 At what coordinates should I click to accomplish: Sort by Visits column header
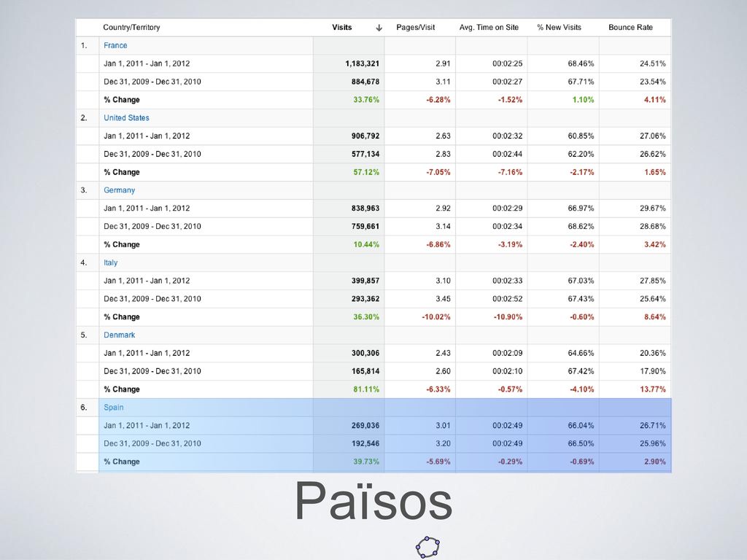tap(341, 27)
